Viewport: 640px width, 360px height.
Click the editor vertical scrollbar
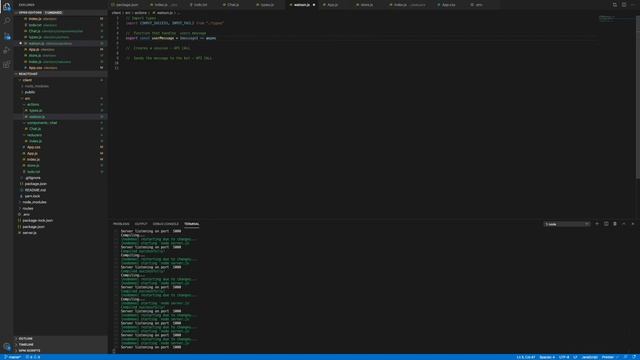(x=638, y=97)
